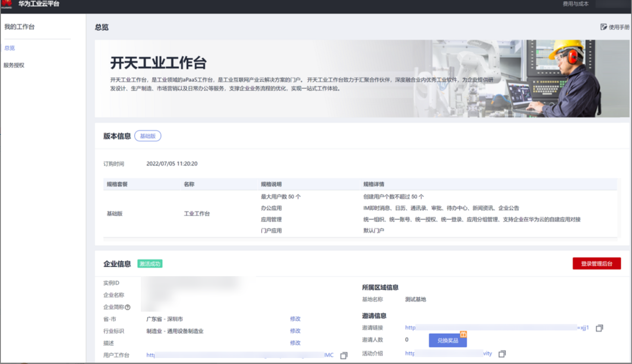Image resolution: width=632 pixels, height=364 pixels.
Task: Click the 最大用户数 50 个 cell
Action: coord(281,197)
